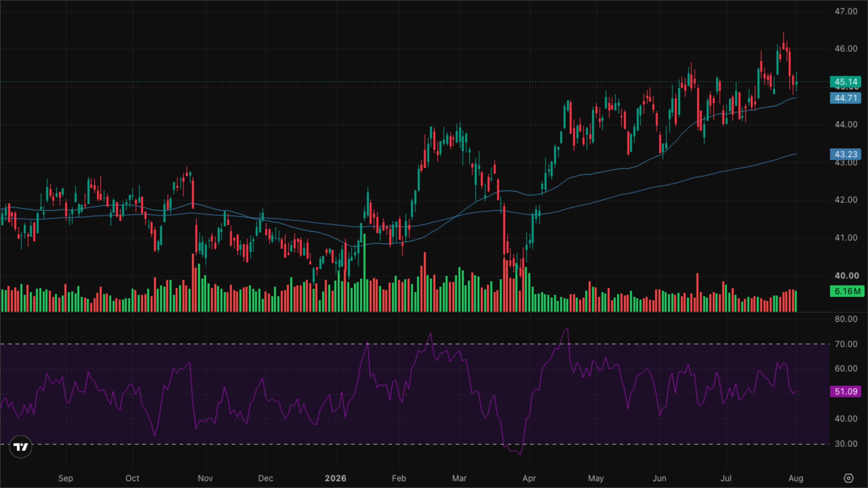Select the 6.16 M volume label
This screenshot has height=488, width=868.
847,291
